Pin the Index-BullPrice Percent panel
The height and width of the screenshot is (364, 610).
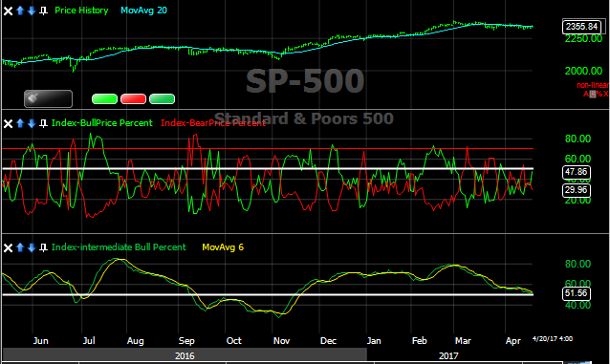pyautogui.click(x=44, y=123)
